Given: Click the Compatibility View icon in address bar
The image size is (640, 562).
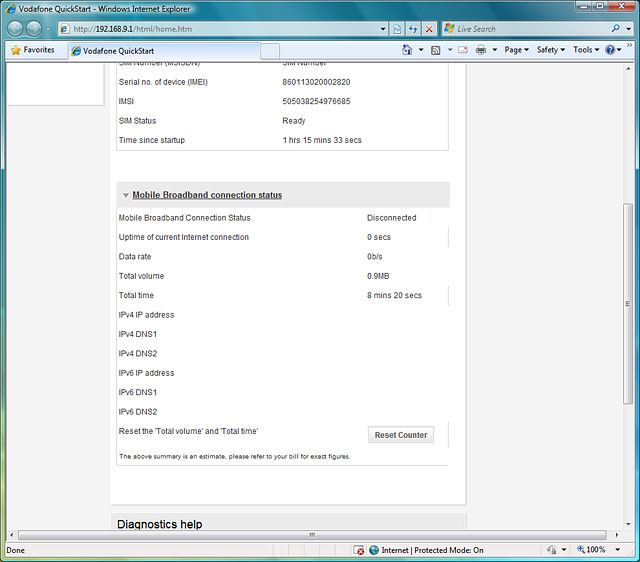Looking at the screenshot, I should click(x=396, y=29).
